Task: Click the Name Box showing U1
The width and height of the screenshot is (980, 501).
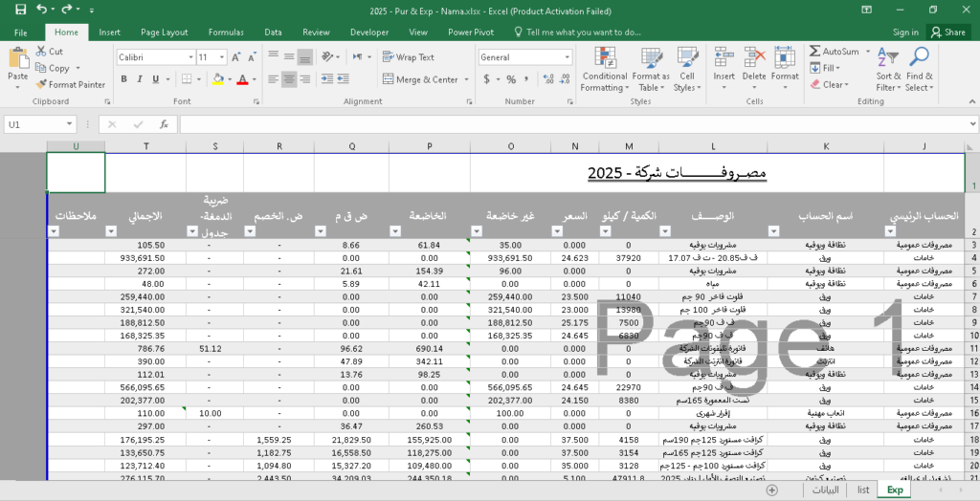Action: click(x=39, y=124)
